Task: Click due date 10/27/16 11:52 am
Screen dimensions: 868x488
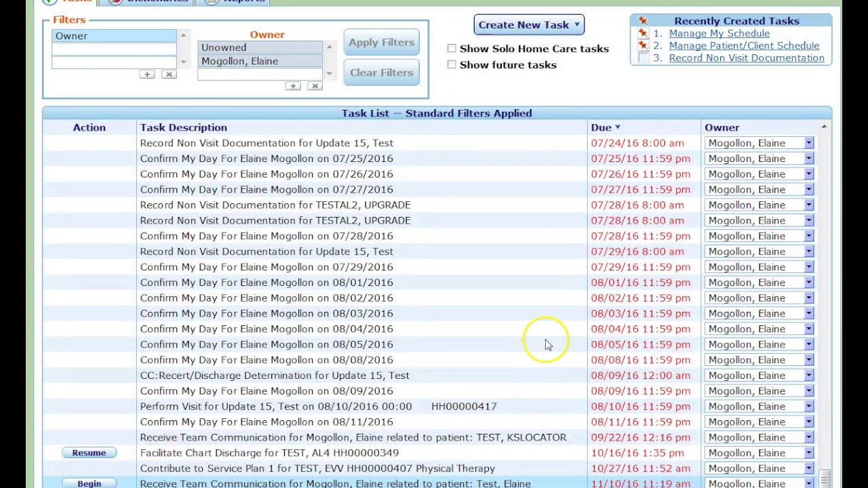Action: (x=641, y=468)
